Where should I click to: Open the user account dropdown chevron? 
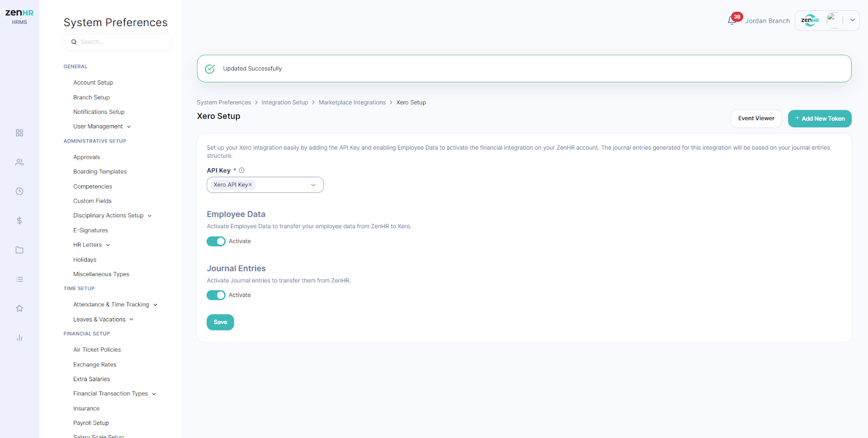point(852,21)
